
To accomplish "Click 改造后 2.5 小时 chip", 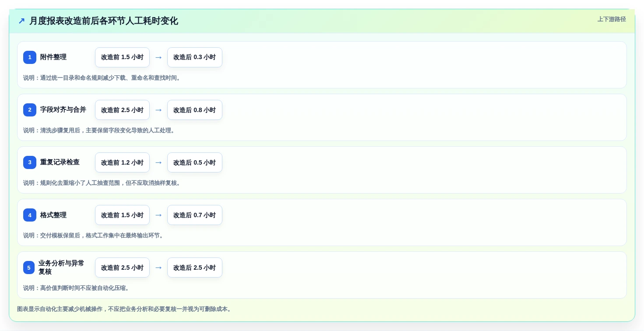I will coord(195,268).
